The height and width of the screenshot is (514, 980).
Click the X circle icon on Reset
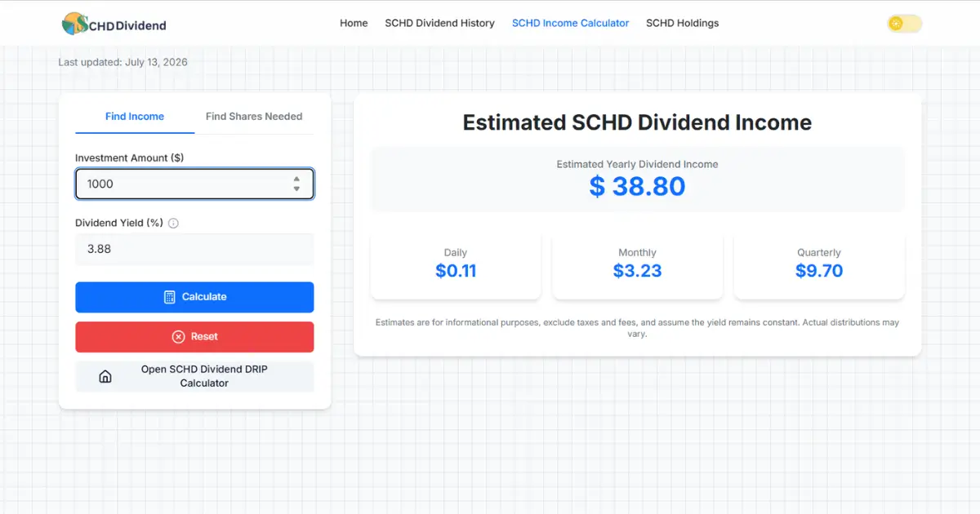[178, 336]
